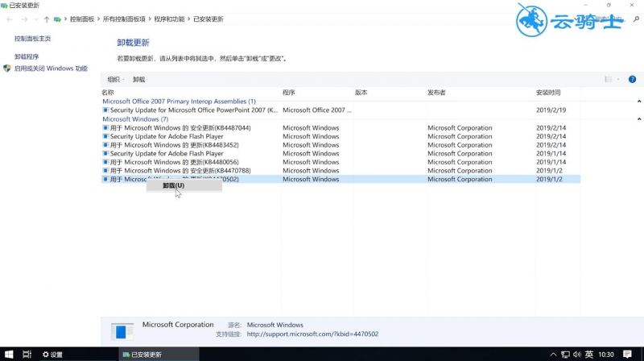The height and width of the screenshot is (361, 644).
Task: Open the Action Center notification icon
Action: click(627, 354)
